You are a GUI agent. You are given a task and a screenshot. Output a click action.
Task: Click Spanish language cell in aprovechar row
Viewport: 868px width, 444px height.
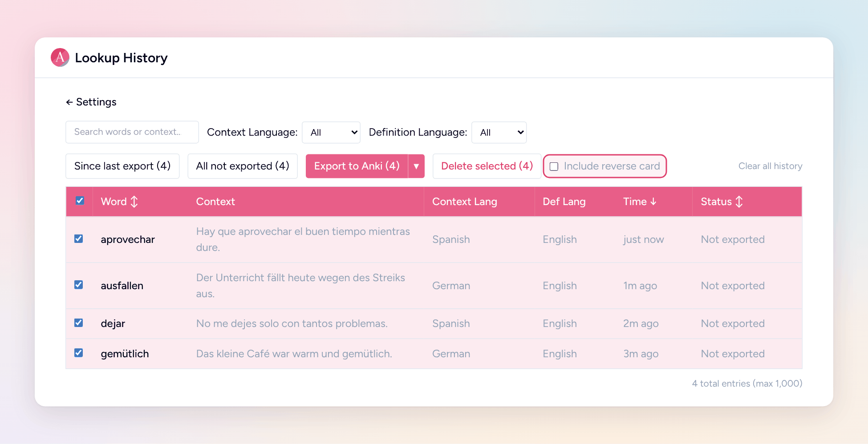(x=451, y=239)
